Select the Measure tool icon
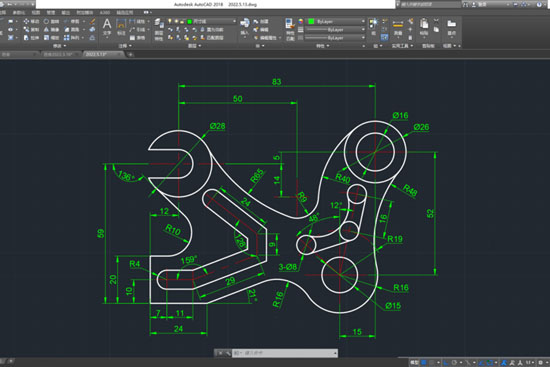550x367 pixels. tap(398, 25)
